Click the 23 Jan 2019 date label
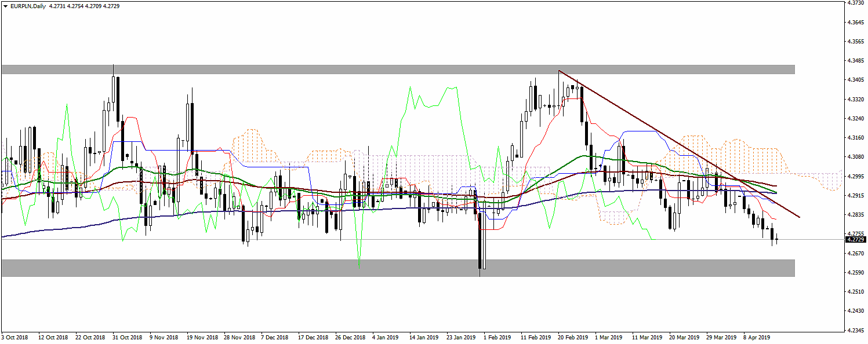Viewport: 868px width, 344px height. 461,337
